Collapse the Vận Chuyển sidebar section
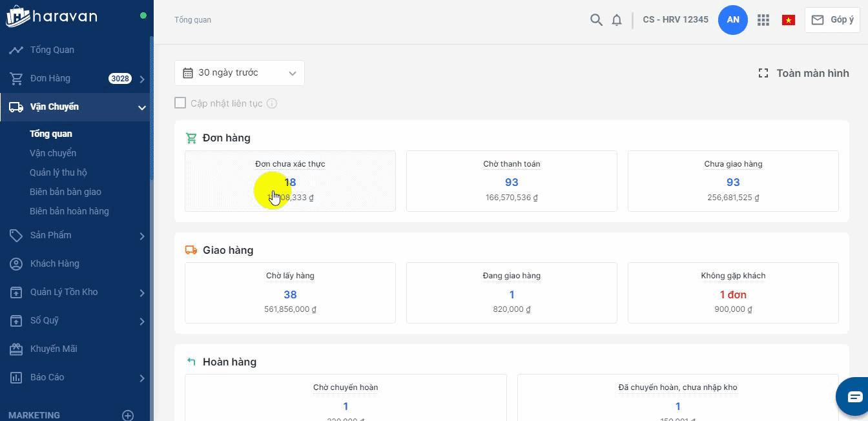 pos(142,107)
